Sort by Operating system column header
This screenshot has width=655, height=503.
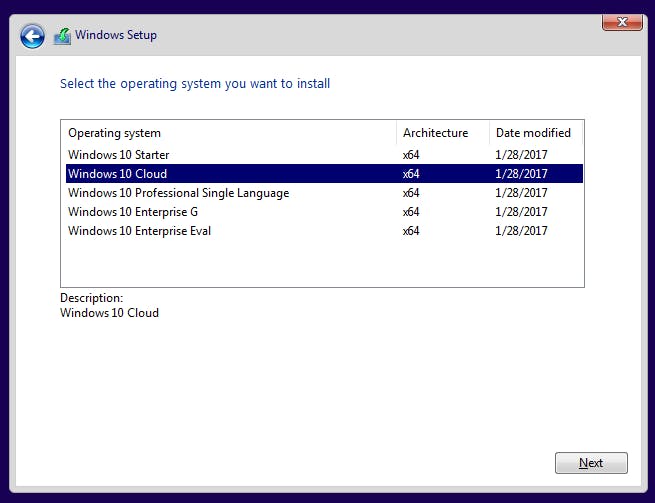(x=229, y=133)
